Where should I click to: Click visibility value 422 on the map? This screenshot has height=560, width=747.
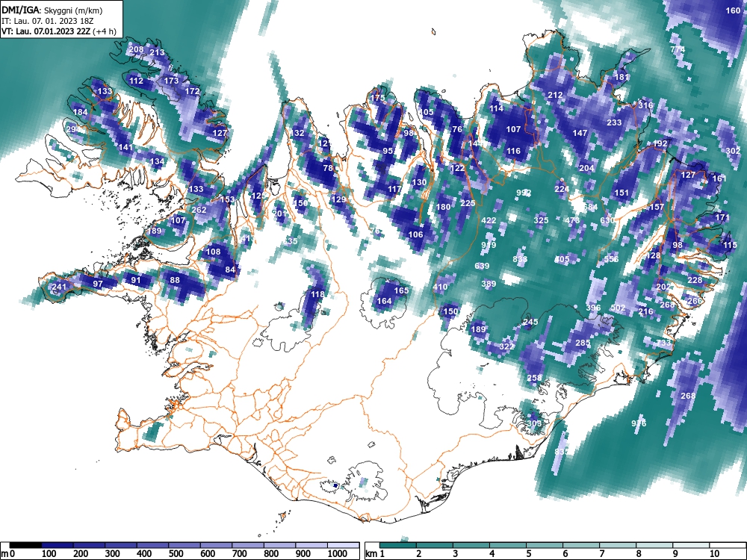tap(489, 220)
